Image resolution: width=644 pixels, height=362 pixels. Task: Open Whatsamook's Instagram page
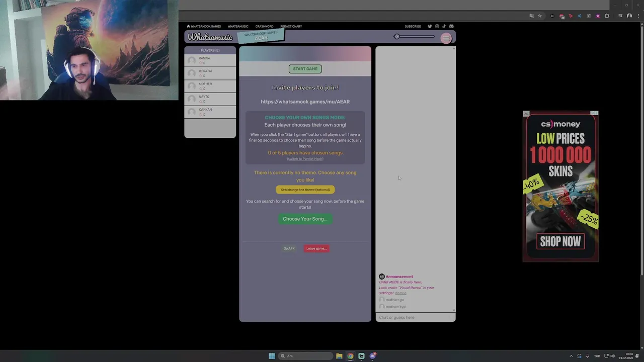tap(437, 26)
